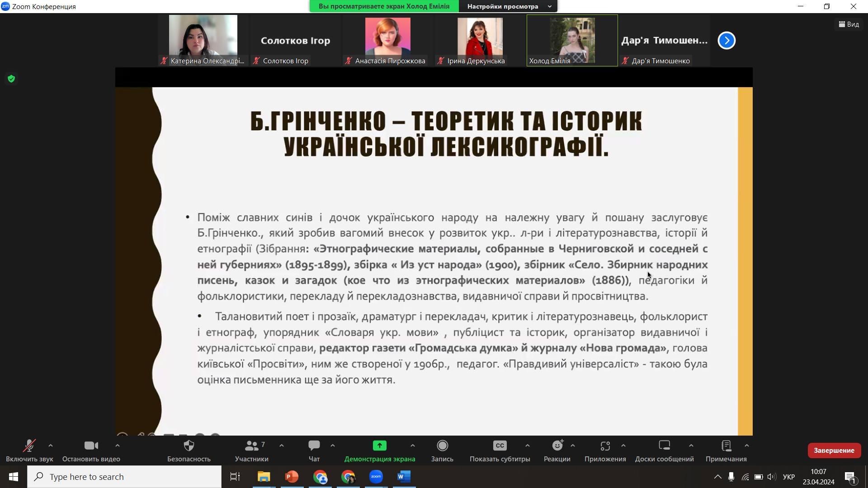Expand subtitles options arrow
868x488 pixels.
528,446
